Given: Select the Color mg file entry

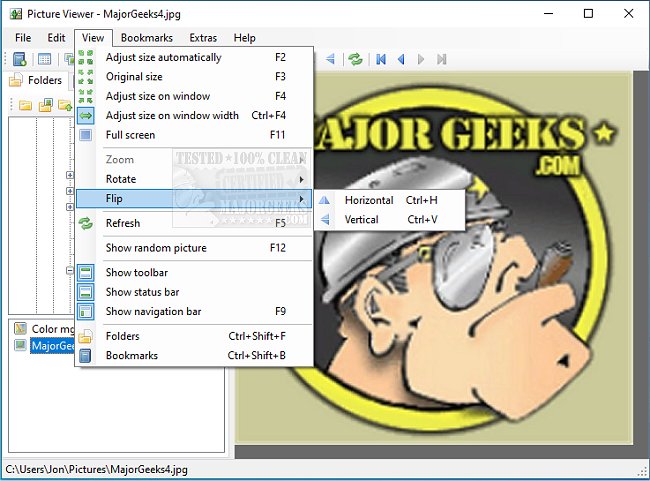Looking at the screenshot, I should pos(53,329).
